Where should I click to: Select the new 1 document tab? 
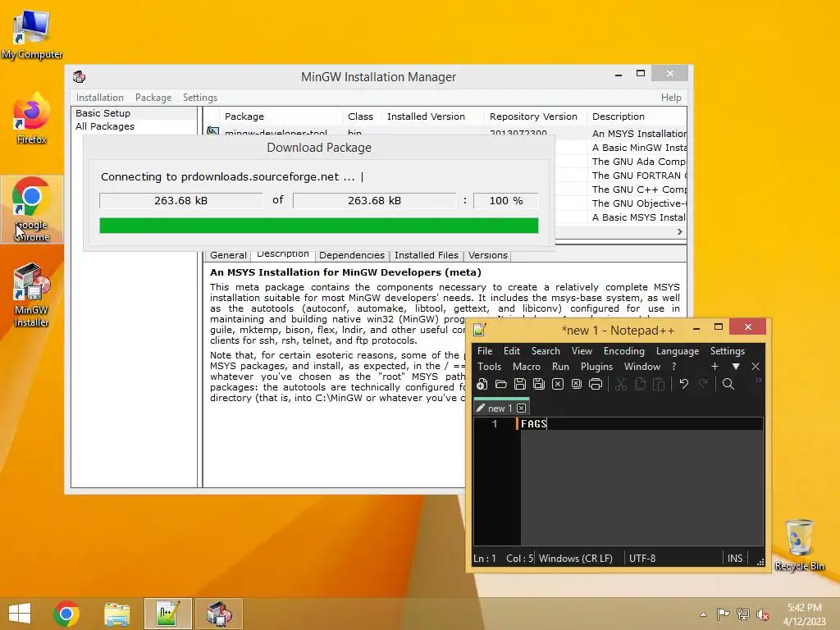click(500, 409)
